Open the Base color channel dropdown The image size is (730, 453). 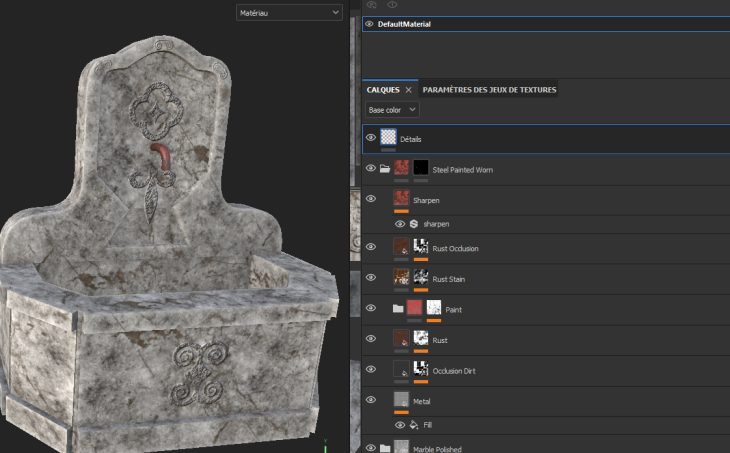click(x=392, y=110)
